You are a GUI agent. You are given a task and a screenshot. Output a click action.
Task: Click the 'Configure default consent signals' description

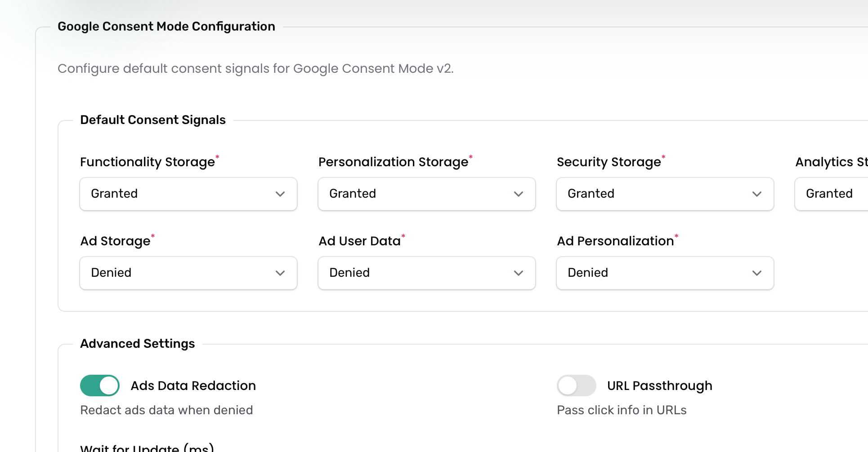255,69
